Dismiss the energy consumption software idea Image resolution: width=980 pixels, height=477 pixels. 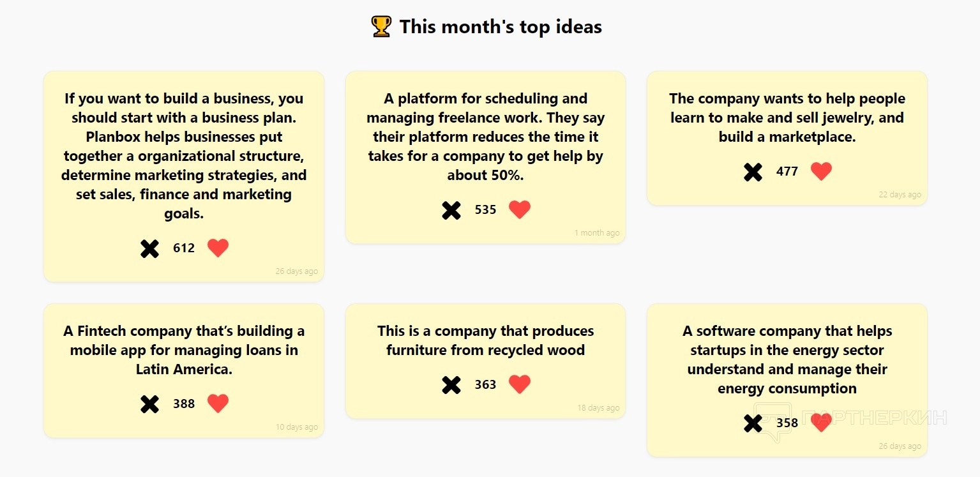pyautogui.click(x=753, y=423)
